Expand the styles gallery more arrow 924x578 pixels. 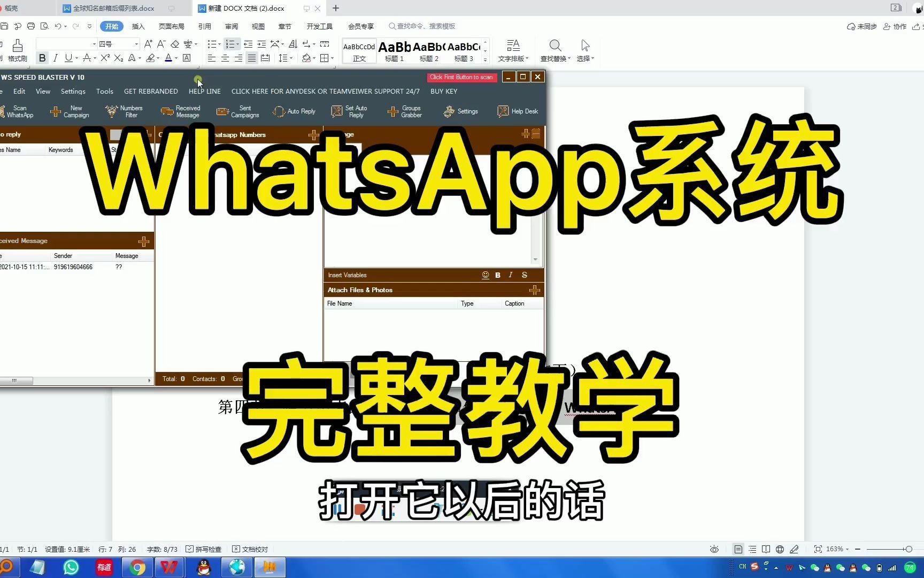pos(486,59)
